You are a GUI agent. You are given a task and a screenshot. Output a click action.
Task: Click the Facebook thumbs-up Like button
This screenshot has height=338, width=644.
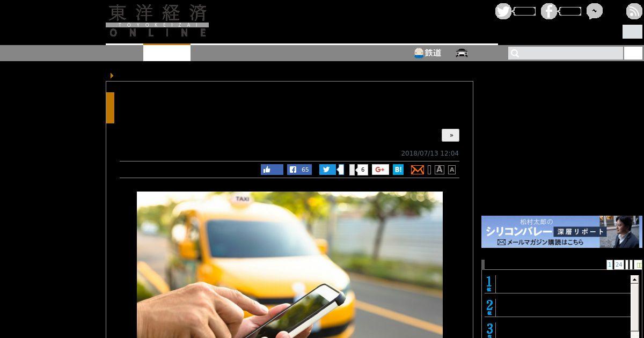[272, 170]
